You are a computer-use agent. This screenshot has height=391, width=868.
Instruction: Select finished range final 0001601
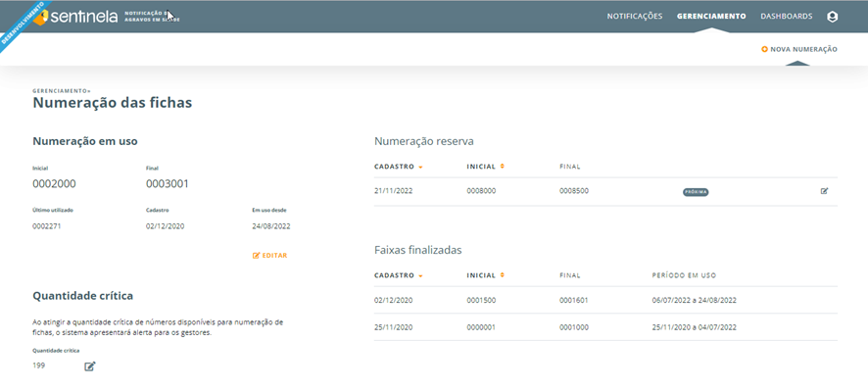pyautogui.click(x=574, y=300)
